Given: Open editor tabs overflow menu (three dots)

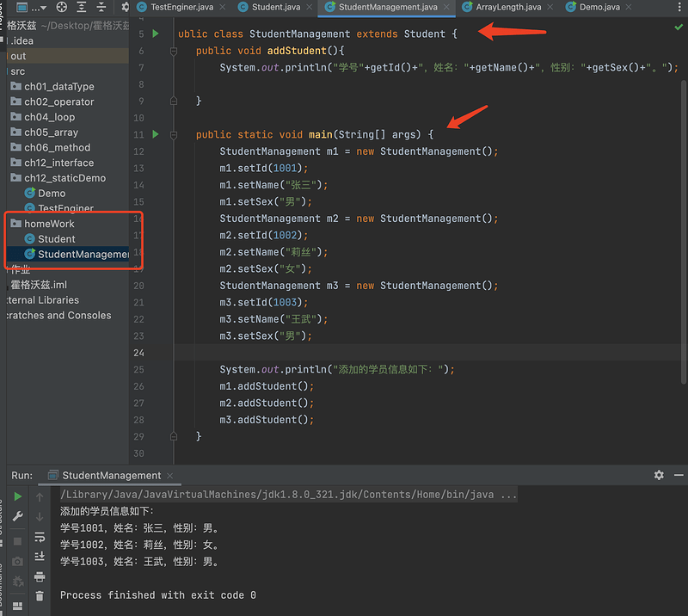Looking at the screenshot, I should 679,7.
